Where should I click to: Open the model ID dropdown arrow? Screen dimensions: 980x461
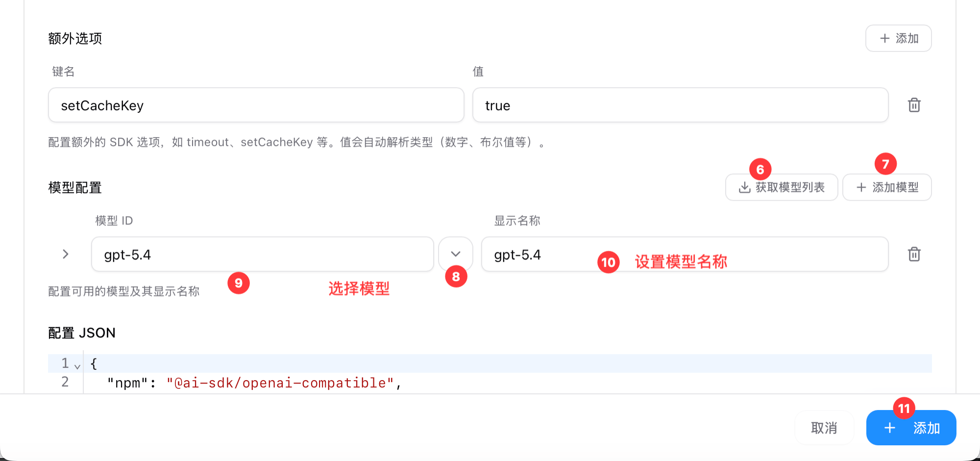(456, 254)
